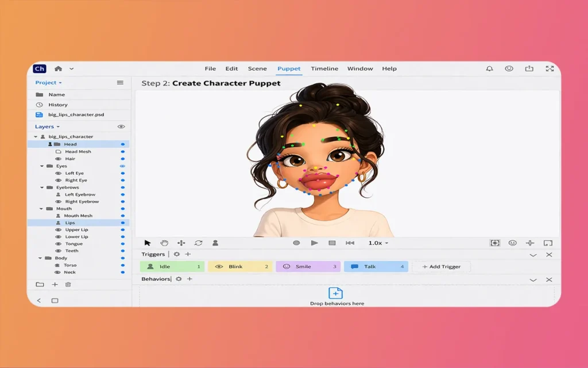This screenshot has width=588, height=368.
Task: Toggle Layers panel header eye icon
Action: pos(121,126)
